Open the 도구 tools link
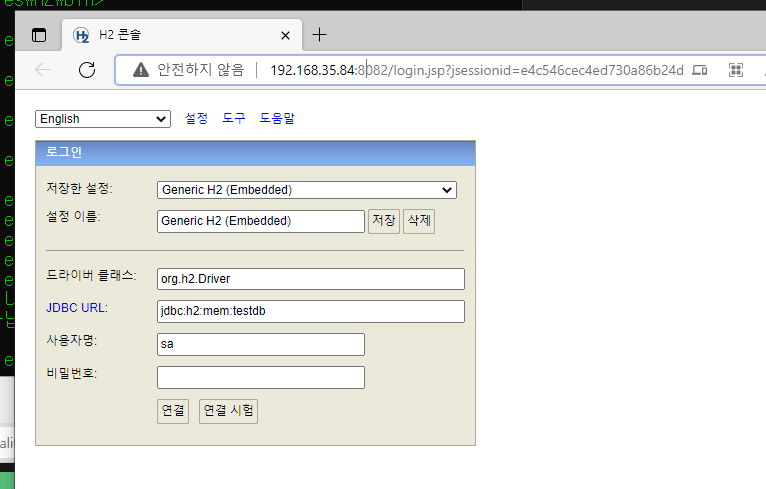The height and width of the screenshot is (489, 766). tap(234, 119)
